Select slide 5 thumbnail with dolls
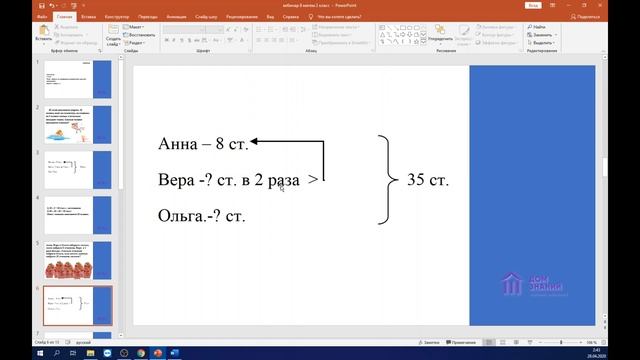Screen dimensions: 640x360 tap(78, 260)
